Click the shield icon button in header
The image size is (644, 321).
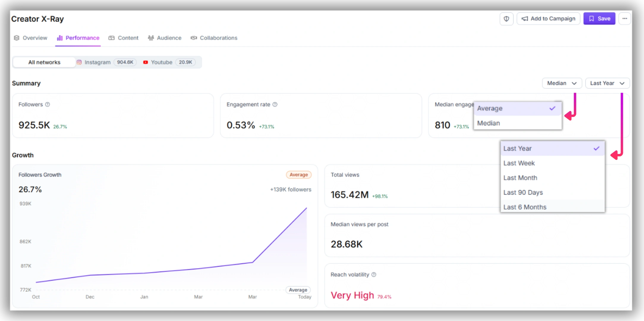tap(506, 19)
